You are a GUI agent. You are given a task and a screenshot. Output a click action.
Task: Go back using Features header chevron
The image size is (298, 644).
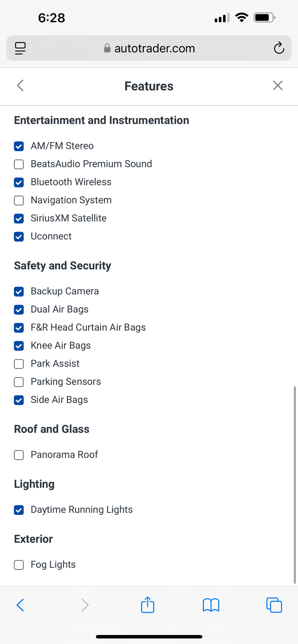[x=20, y=86]
